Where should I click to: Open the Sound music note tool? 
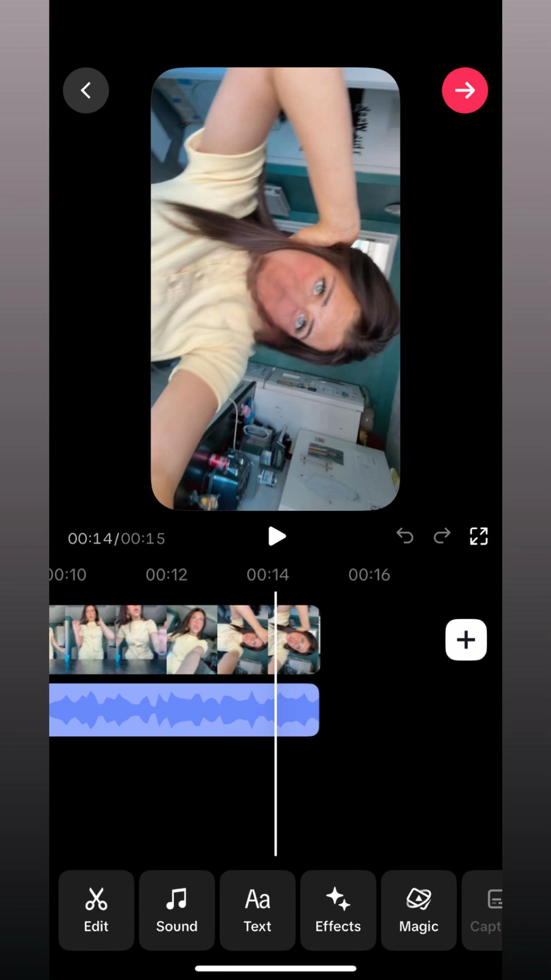(x=177, y=910)
